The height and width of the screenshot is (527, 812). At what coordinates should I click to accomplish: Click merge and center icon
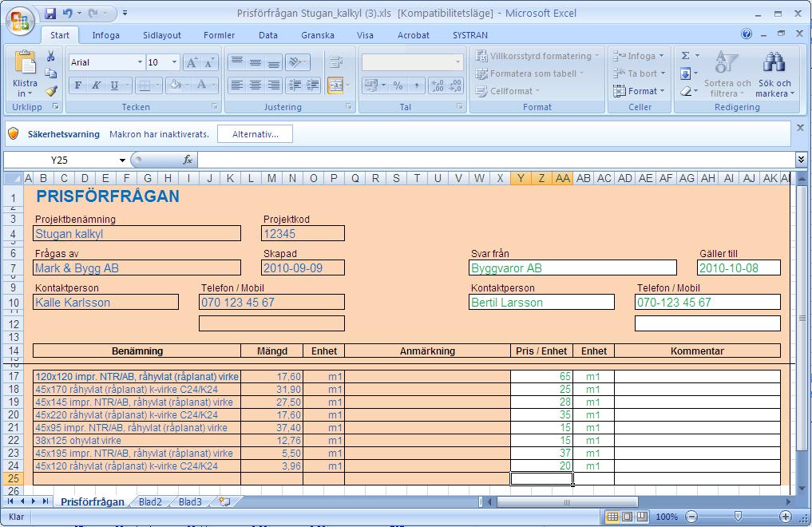coord(335,85)
